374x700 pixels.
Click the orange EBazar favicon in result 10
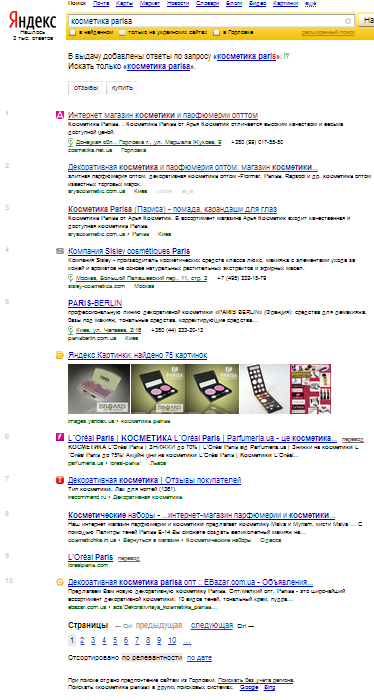click(x=60, y=583)
